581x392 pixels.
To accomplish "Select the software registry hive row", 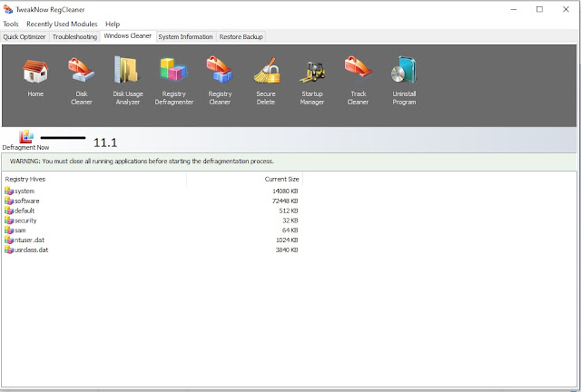I will 152,201.
